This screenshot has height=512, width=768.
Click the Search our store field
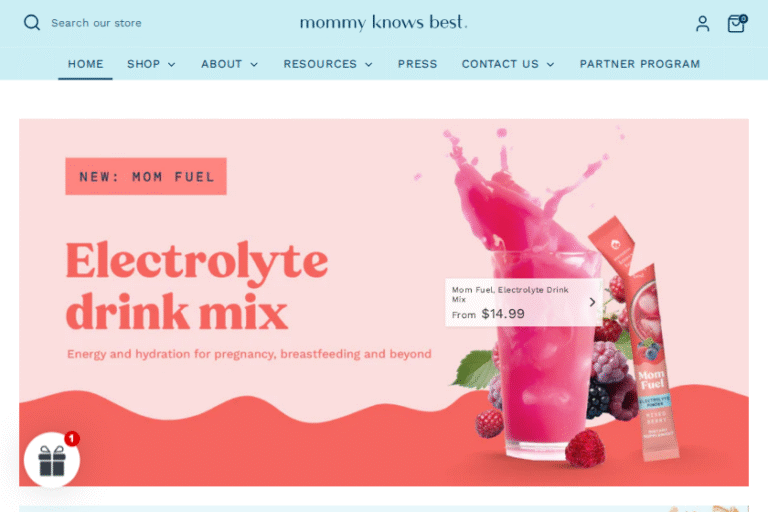[x=96, y=23]
